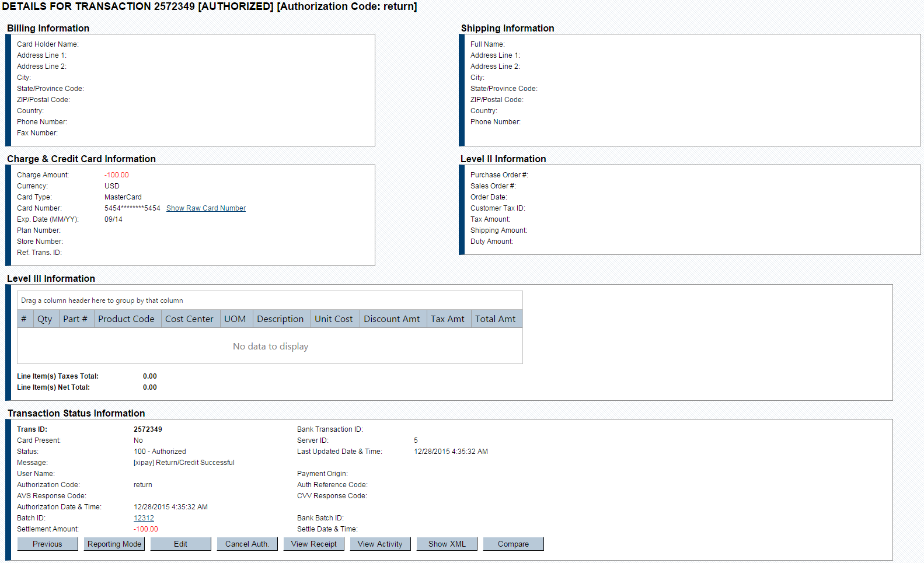Click the Compare button

click(x=513, y=544)
